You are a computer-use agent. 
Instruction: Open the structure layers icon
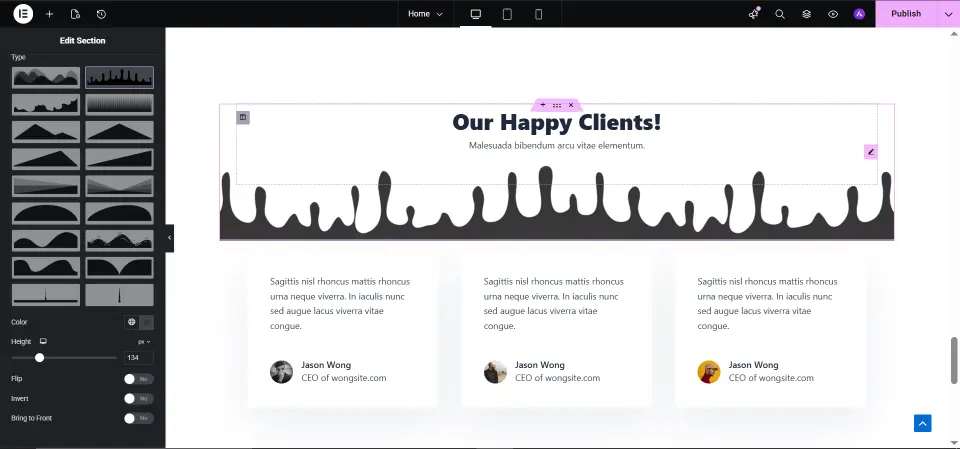pyautogui.click(x=807, y=14)
